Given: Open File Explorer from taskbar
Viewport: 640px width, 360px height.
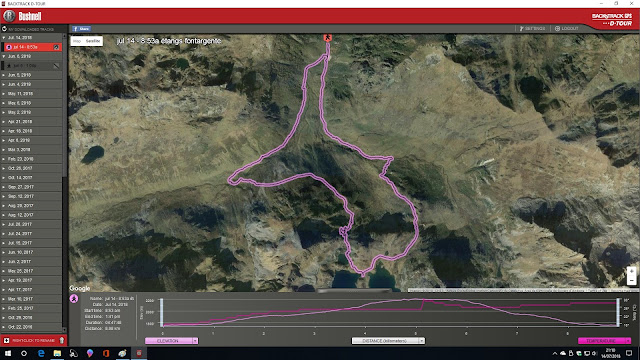Looking at the screenshot, I should click(x=57, y=353).
